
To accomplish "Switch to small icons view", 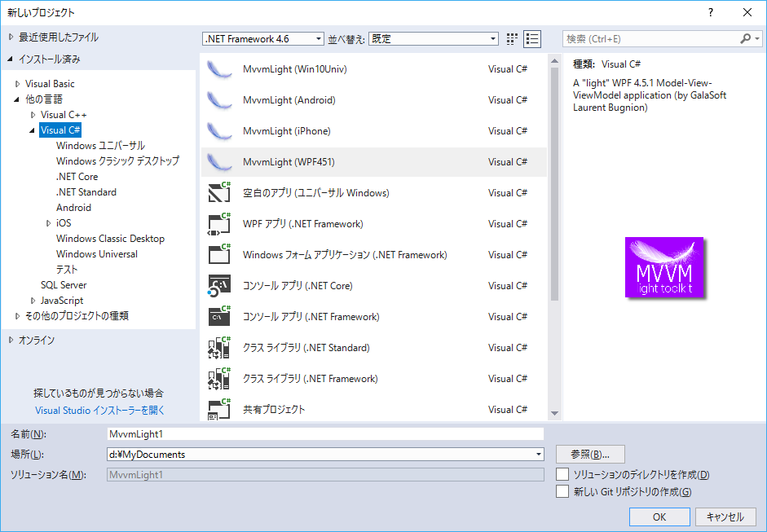I will (512, 39).
